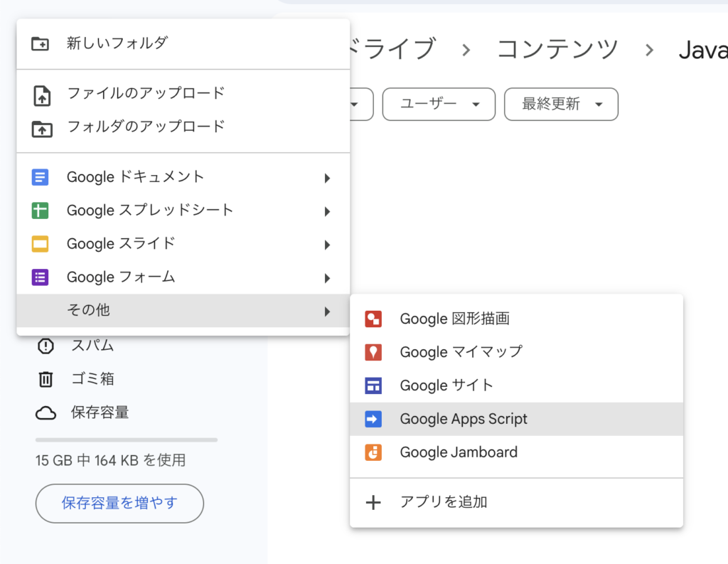Click the storage cloud icon
The image size is (728, 564).
(x=45, y=413)
